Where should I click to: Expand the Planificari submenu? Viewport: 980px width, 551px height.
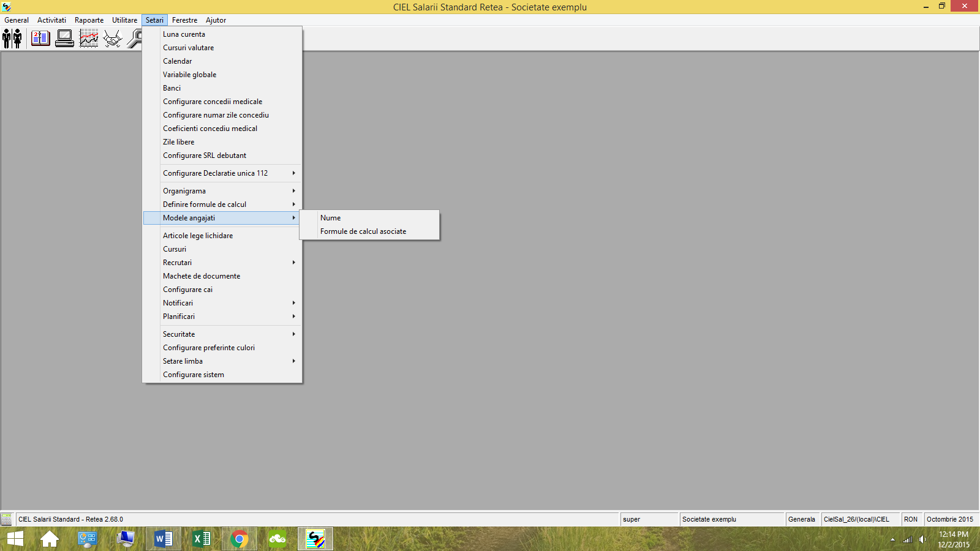pyautogui.click(x=222, y=317)
